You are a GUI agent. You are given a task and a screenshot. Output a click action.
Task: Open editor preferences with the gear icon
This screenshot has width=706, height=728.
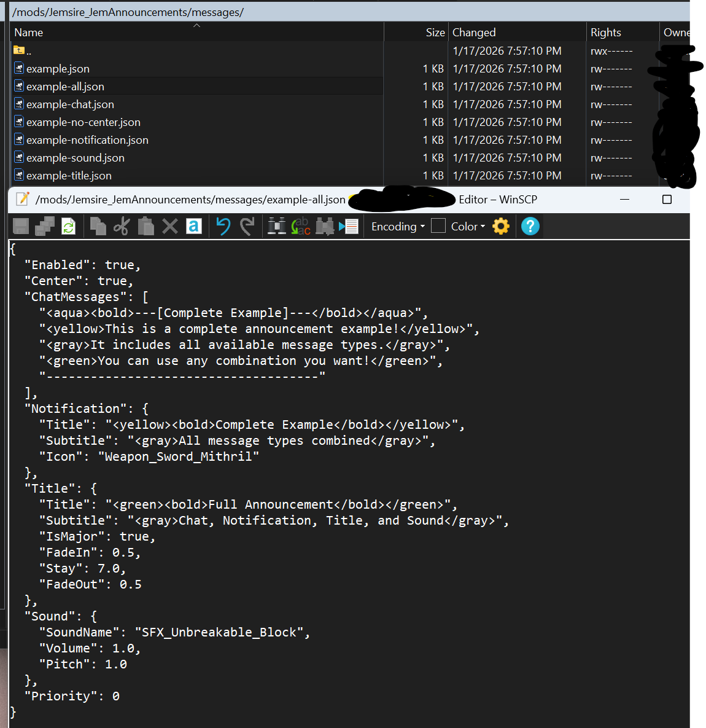click(501, 226)
